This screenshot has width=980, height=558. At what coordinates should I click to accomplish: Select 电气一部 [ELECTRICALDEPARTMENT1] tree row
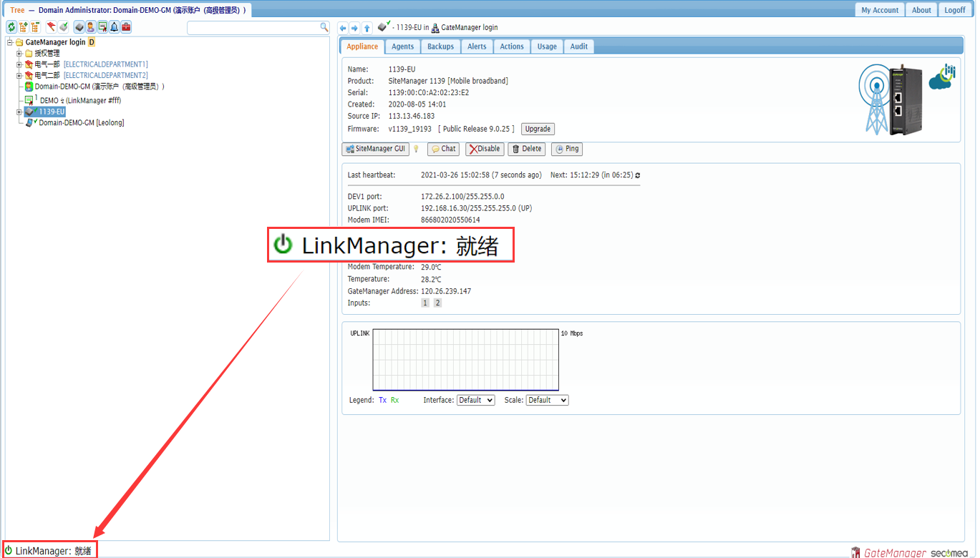(91, 64)
